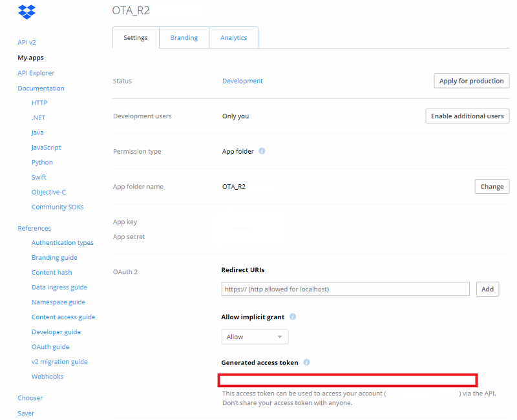Screen dimensions: 517x420
Task: Open Community SDKs link
Action: click(58, 207)
